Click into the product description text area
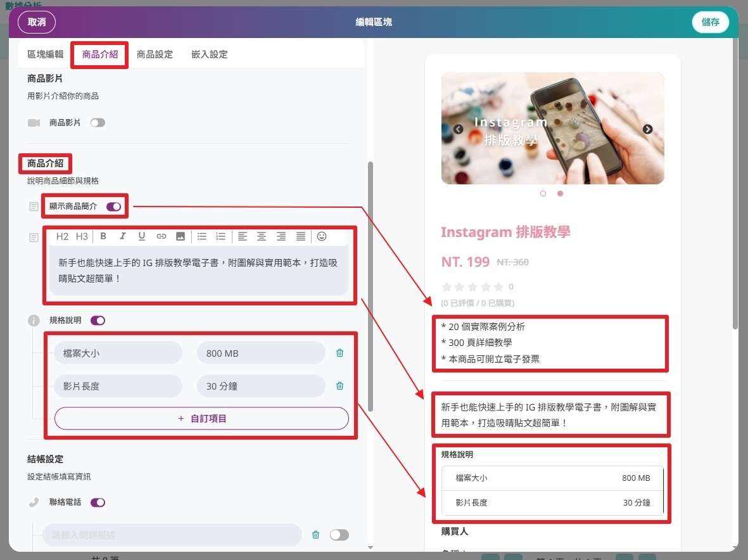Screen dimensions: 748x560 (x=198, y=270)
